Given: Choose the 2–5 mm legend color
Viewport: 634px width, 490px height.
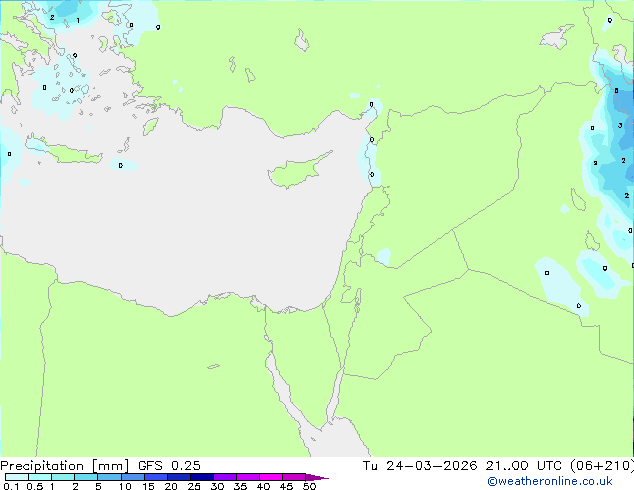Looking at the screenshot, I should click(86, 477).
